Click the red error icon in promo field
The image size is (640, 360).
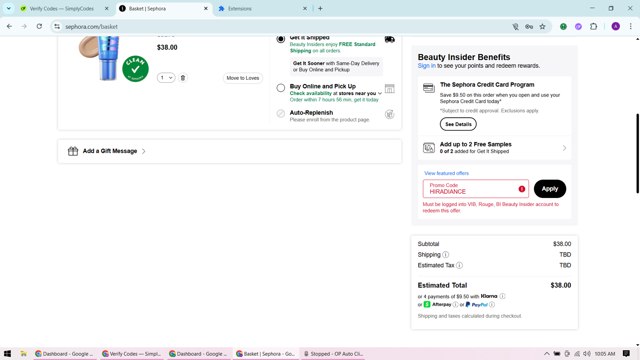coord(522,189)
